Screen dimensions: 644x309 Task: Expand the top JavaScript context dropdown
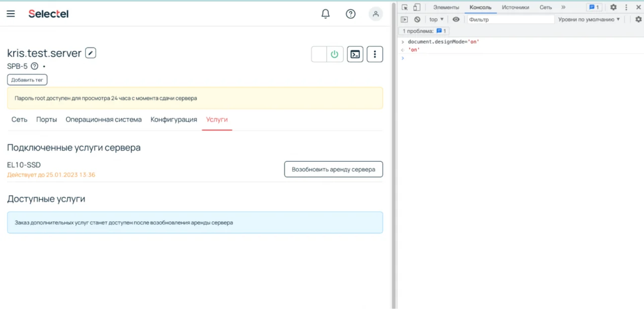click(x=436, y=19)
